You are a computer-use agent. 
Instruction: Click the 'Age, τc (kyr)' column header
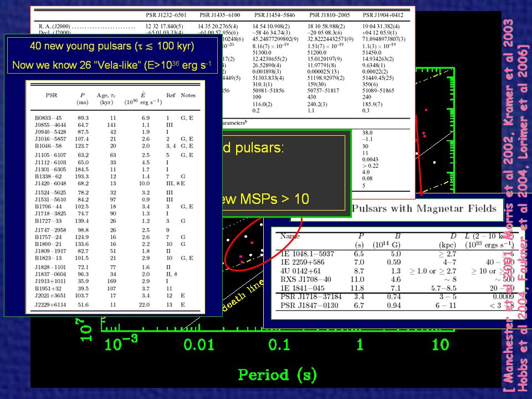(x=106, y=99)
